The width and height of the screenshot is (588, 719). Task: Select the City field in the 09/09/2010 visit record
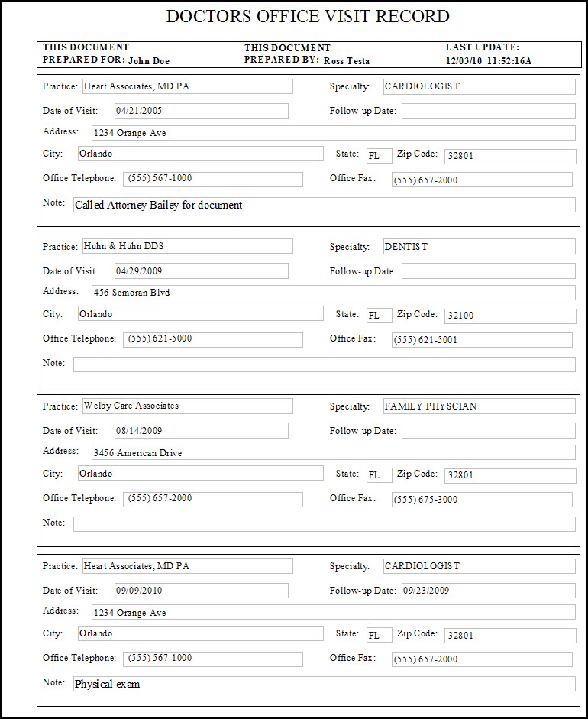click(201, 633)
